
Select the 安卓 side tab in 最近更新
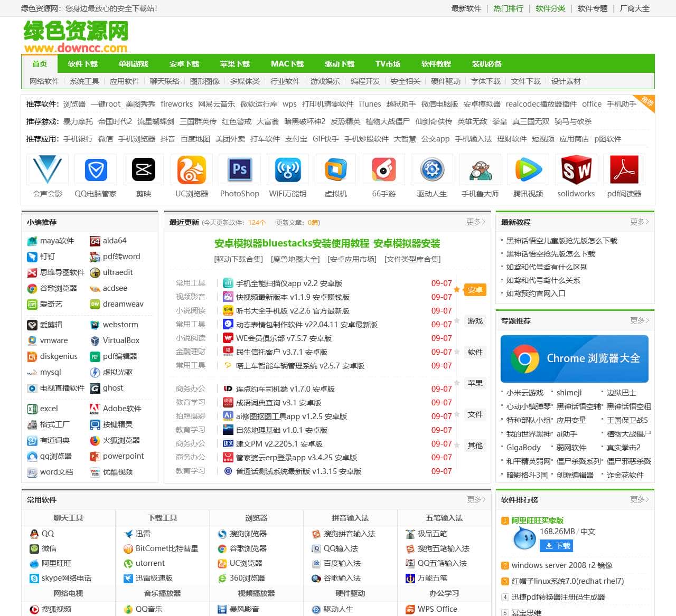click(475, 290)
